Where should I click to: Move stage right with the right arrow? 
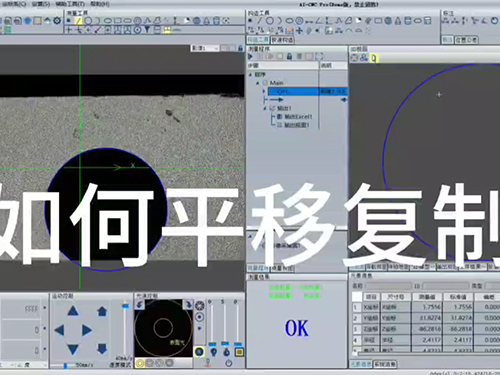87,330
